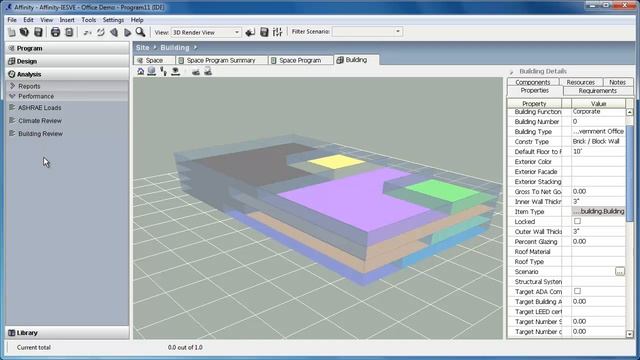Click the Print toolbar icon

[55, 32]
